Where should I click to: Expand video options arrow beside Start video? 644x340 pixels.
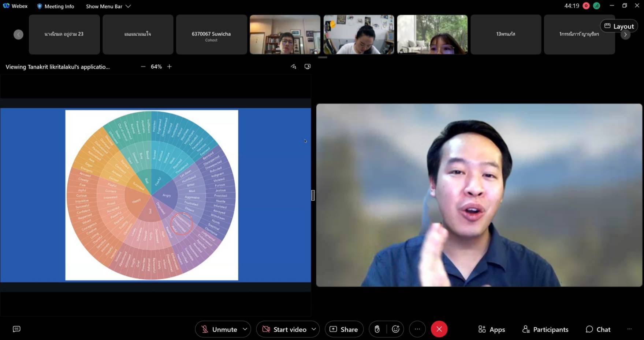[x=314, y=329]
